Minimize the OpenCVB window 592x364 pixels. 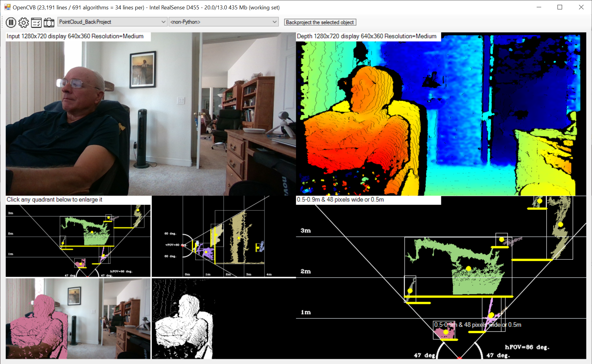pyautogui.click(x=539, y=7)
